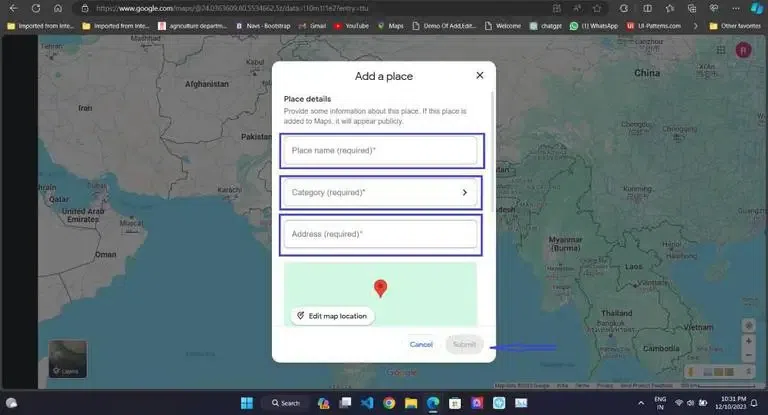
Task: Add page to favorites with star icon
Action: coord(597,8)
